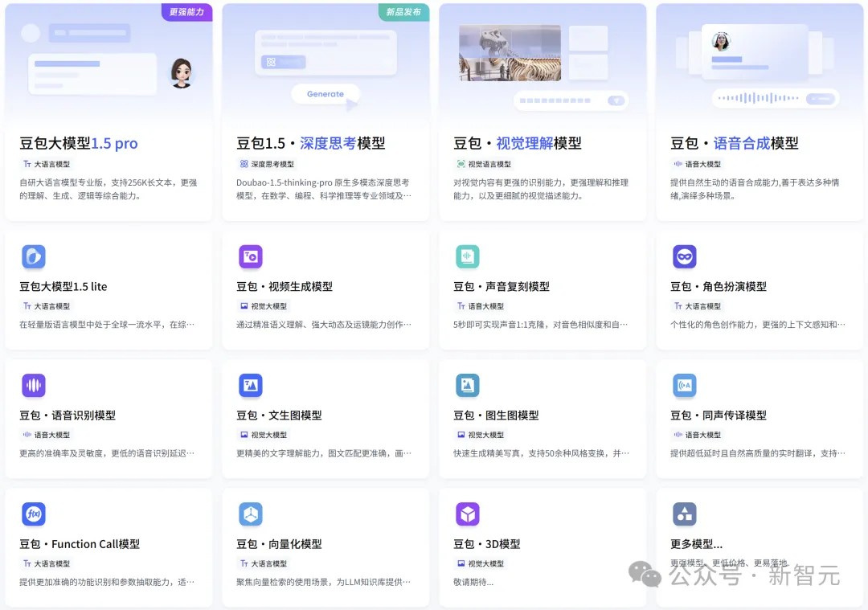Click the Function Call f(x) icon
Screen dimensions: 868x610
click(34, 514)
